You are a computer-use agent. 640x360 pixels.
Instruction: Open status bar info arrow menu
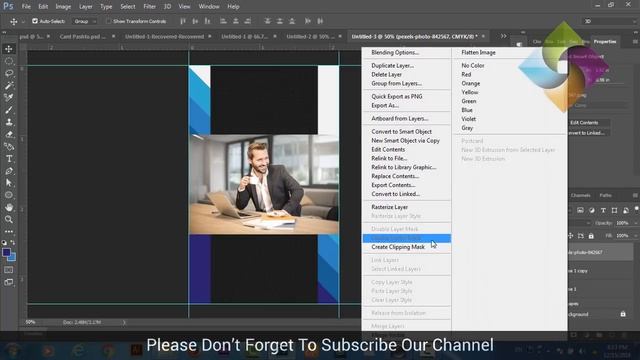coord(124,322)
